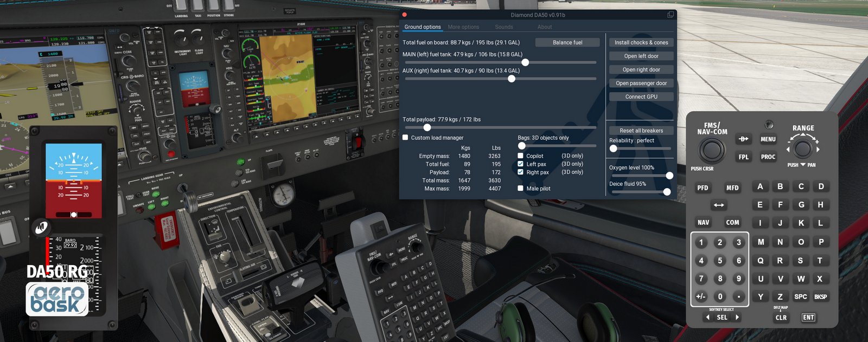Image resolution: width=868 pixels, height=342 pixels.
Task: Click the letter Q key on keypad
Action: (761, 261)
